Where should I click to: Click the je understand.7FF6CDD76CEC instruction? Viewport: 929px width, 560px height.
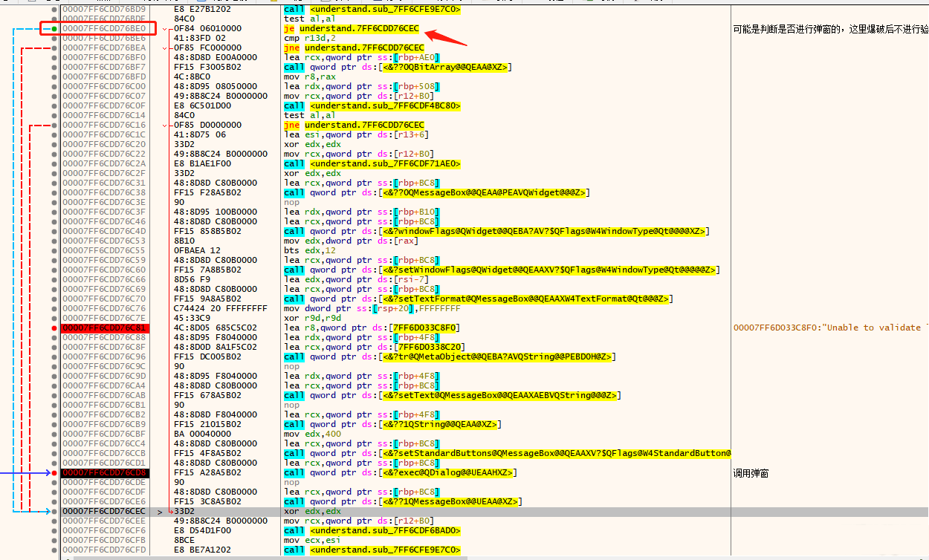pyautogui.click(x=352, y=28)
